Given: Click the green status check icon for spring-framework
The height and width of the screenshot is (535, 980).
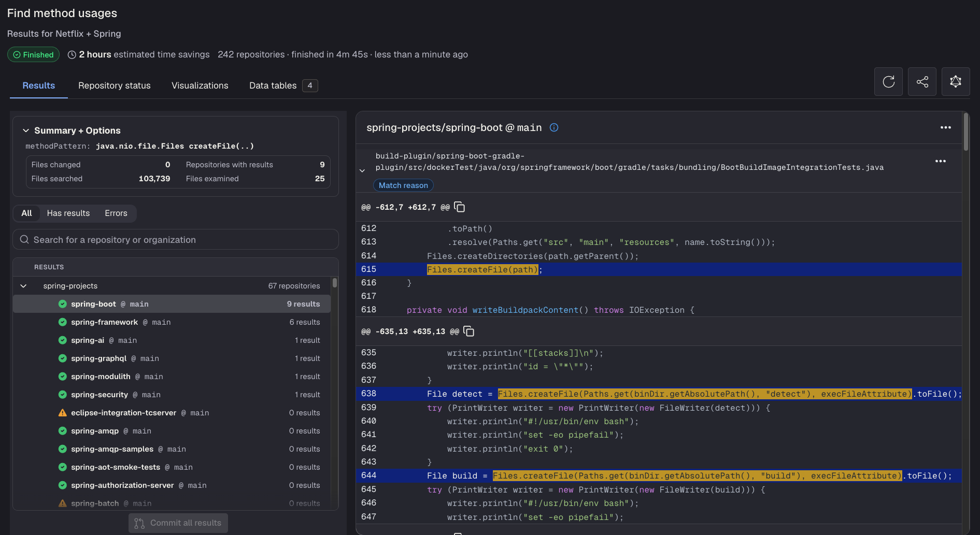Looking at the screenshot, I should [63, 322].
